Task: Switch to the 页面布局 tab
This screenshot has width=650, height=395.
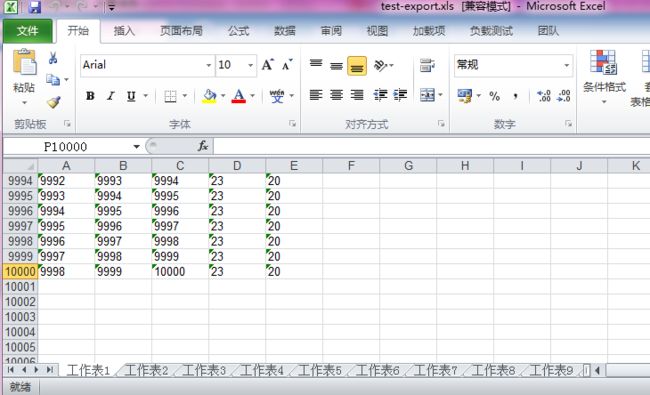Action: tap(181, 31)
